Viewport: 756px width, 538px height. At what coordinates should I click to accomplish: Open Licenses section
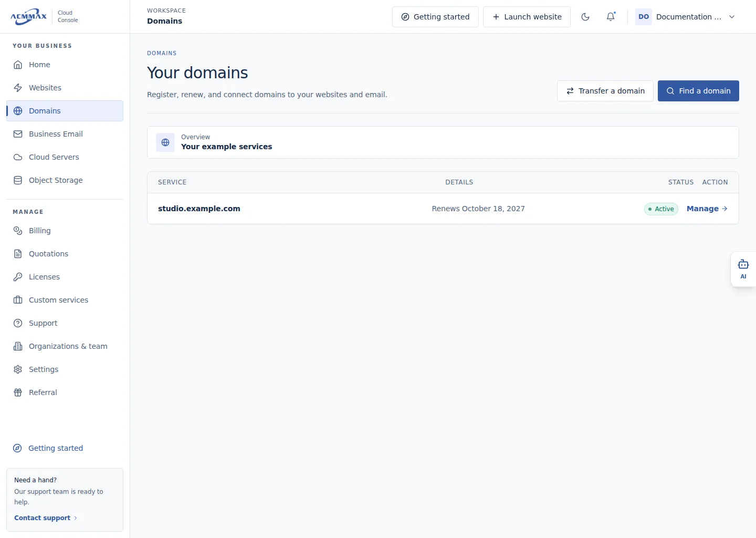point(65,277)
